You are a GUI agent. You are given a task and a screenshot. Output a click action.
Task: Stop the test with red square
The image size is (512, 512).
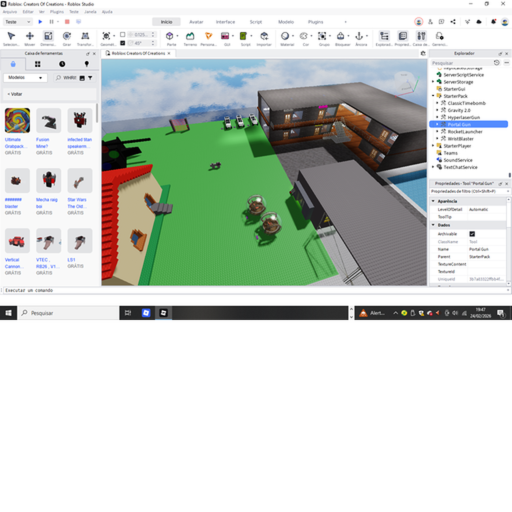tap(67, 22)
